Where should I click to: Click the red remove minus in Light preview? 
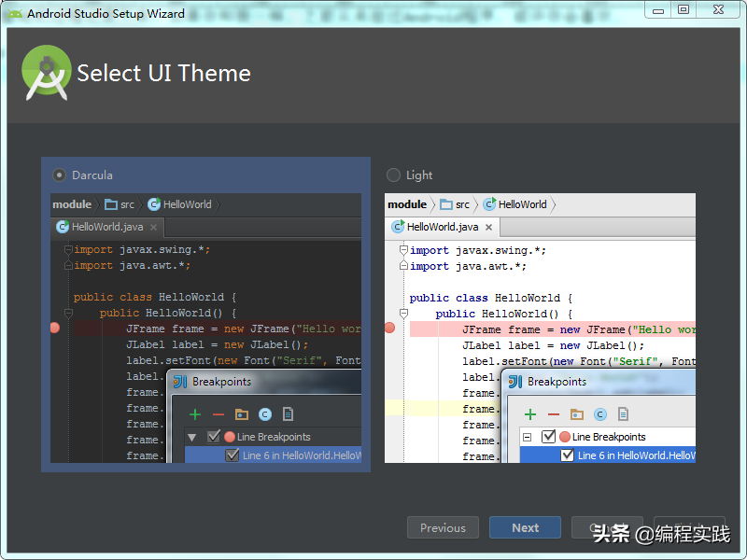pos(554,414)
